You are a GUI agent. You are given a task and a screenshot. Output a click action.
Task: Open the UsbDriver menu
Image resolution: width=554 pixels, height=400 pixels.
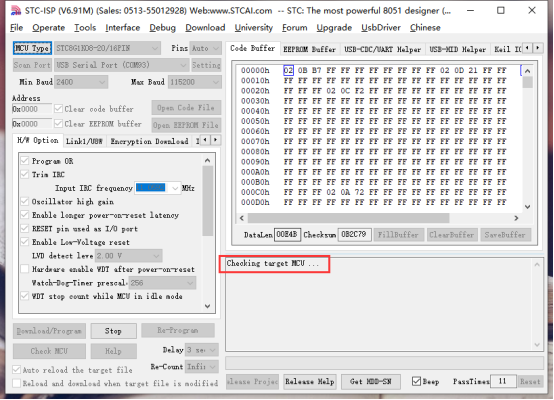pos(381,28)
